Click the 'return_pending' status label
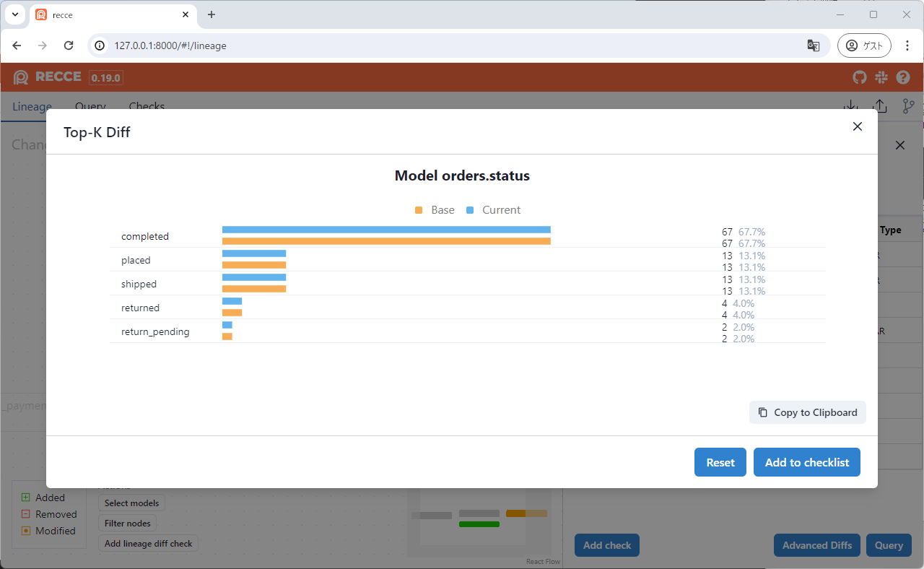924x569 pixels. click(x=155, y=331)
